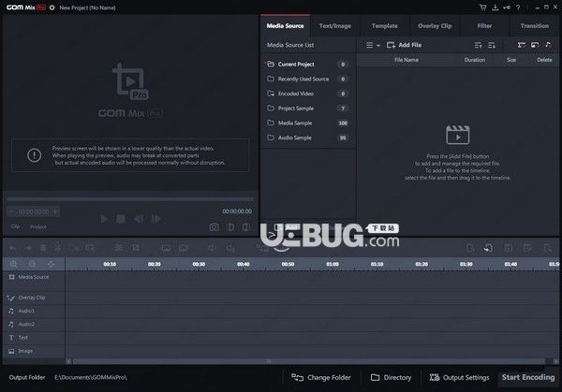Click the sort descending icon
Image resolution: width=562 pixels, height=392 pixels.
point(492,45)
